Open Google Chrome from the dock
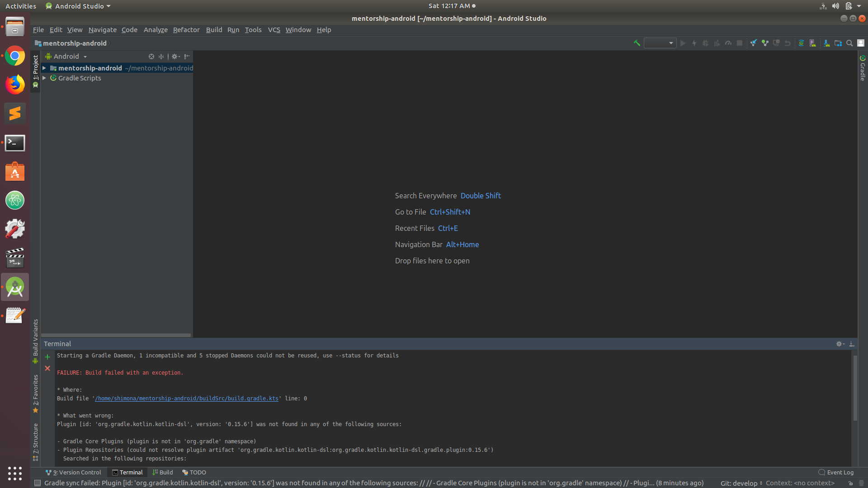 pyautogui.click(x=15, y=56)
